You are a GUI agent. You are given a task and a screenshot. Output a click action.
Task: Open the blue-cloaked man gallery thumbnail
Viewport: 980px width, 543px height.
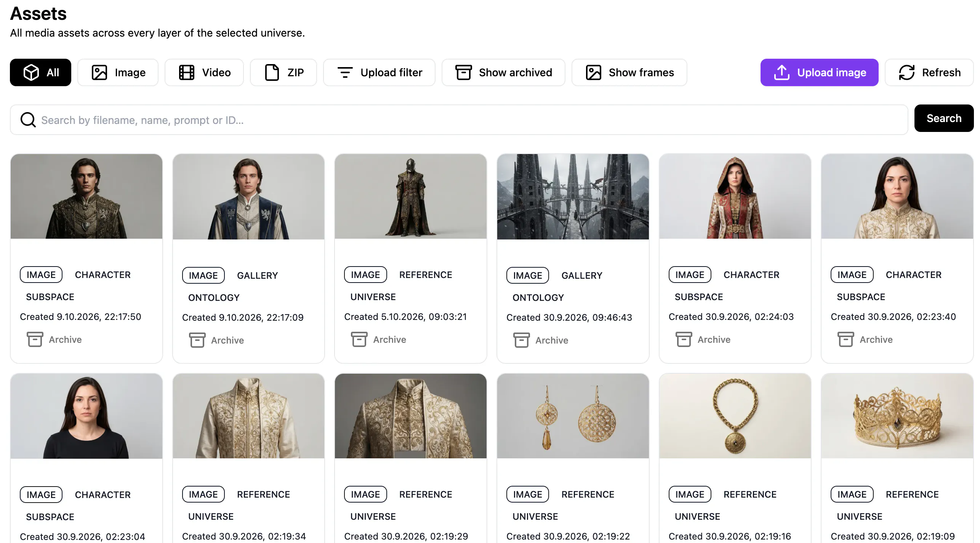(x=249, y=197)
